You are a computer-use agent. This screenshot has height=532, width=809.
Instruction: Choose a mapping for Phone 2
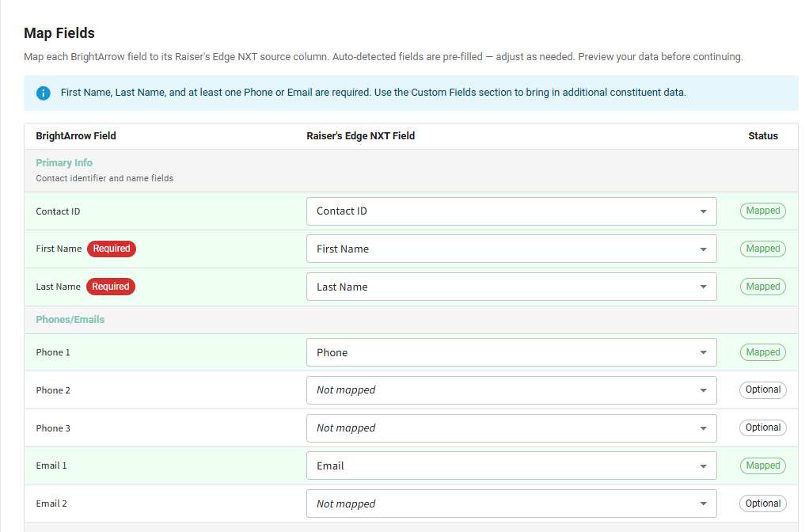tap(511, 390)
